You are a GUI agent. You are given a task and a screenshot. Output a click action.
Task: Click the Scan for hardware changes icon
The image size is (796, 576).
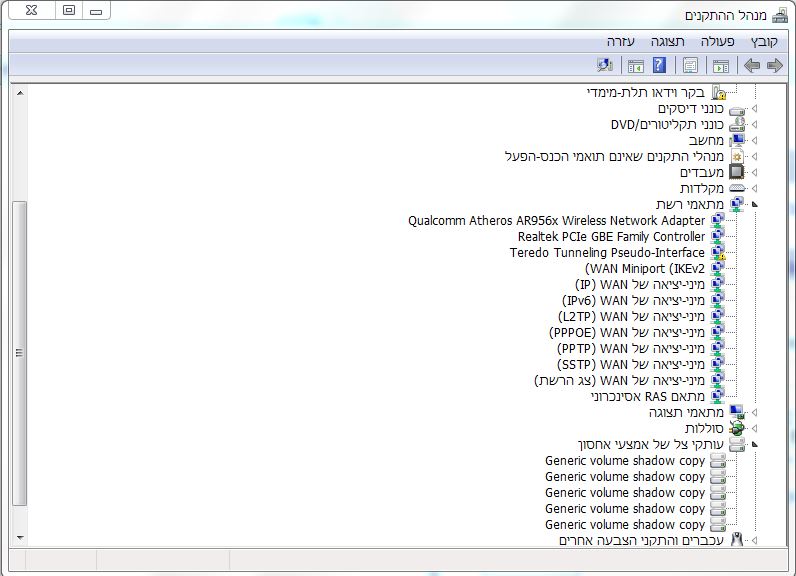[605, 65]
